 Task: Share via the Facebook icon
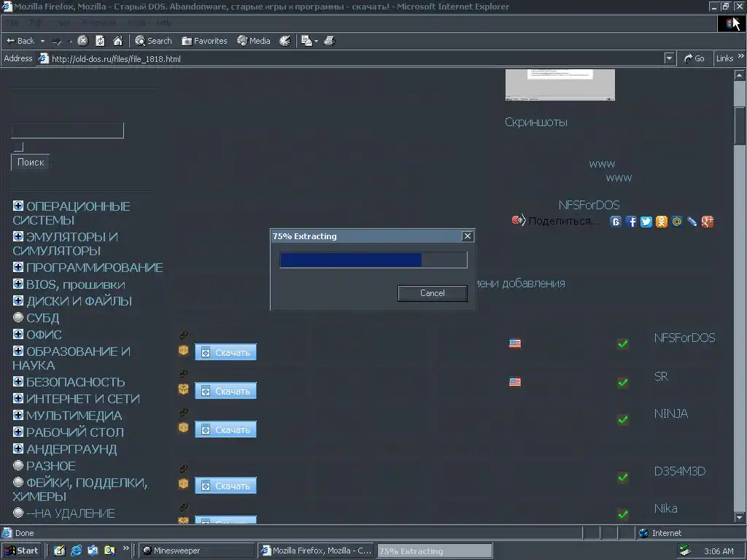pos(631,222)
